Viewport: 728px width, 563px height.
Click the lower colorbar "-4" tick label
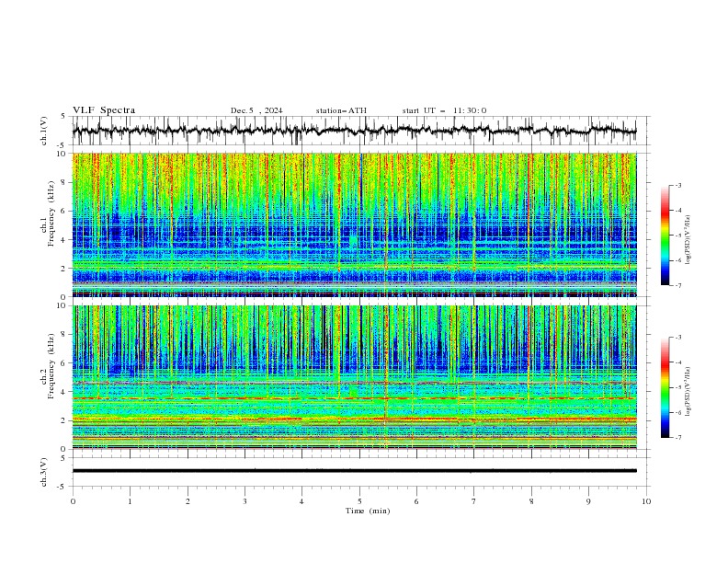coord(677,362)
